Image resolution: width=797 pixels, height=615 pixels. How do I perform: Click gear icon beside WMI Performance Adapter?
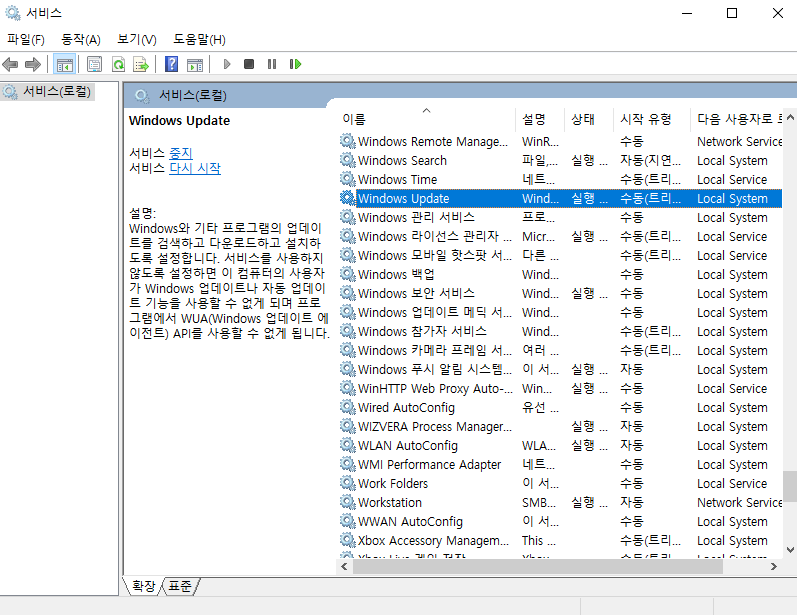pyautogui.click(x=348, y=464)
